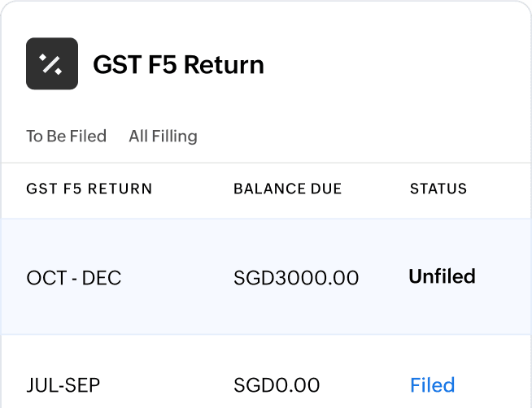Open the row containing the Filed return
The width and height of the screenshot is (532, 408).
(266, 382)
